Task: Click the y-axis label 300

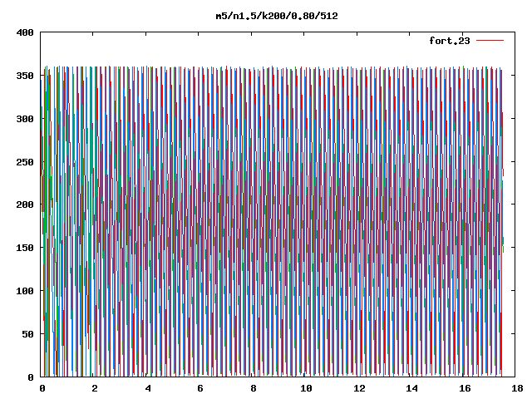Action: (25, 119)
